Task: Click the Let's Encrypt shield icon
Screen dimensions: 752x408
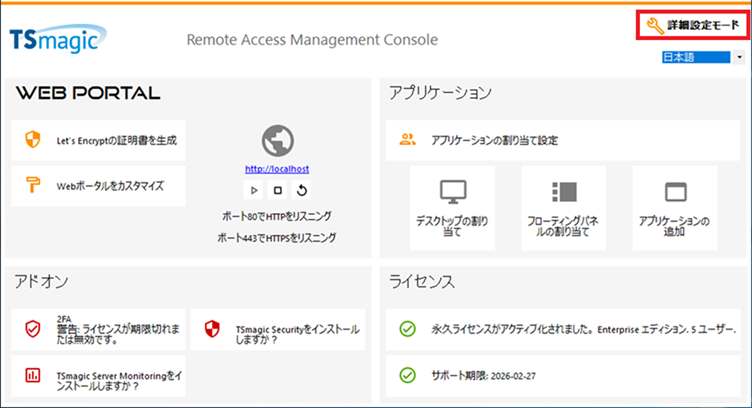Action: 33,140
